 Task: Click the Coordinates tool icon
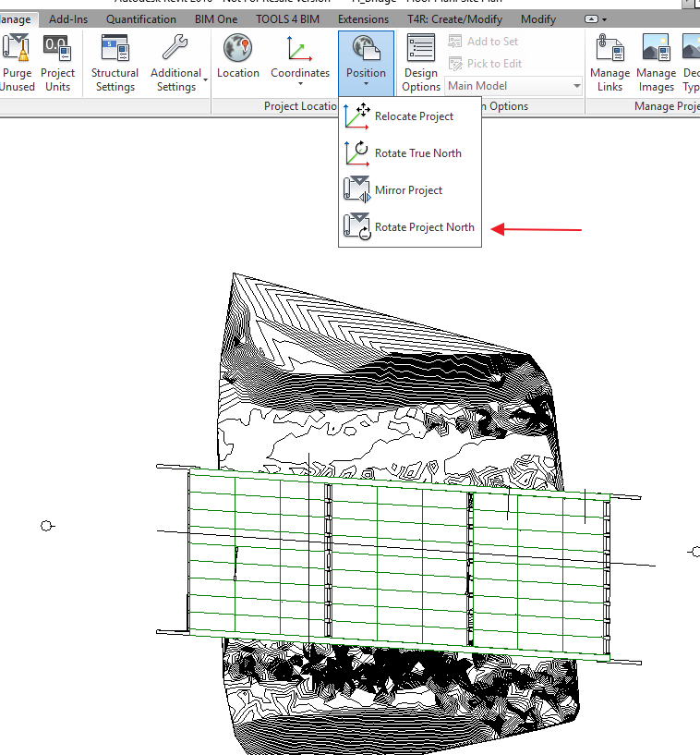(299, 48)
